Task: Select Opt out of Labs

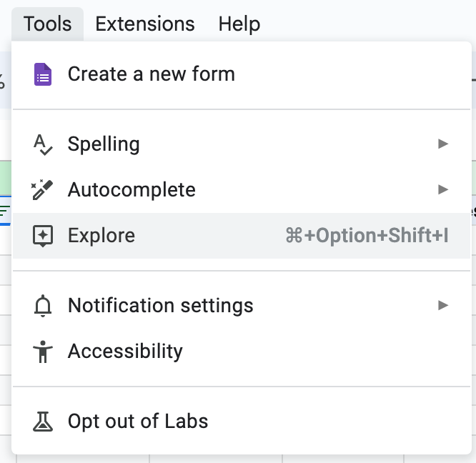Action: [x=138, y=422]
